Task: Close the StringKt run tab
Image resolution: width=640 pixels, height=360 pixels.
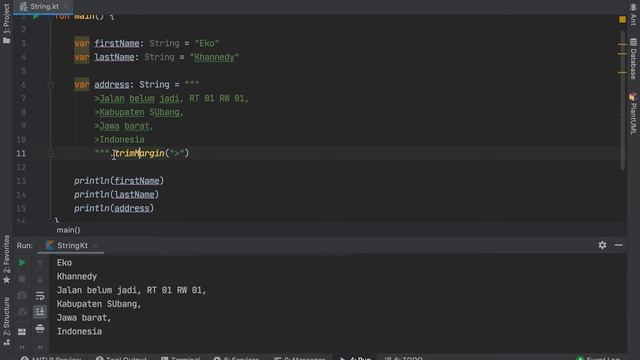Action: [95, 246]
